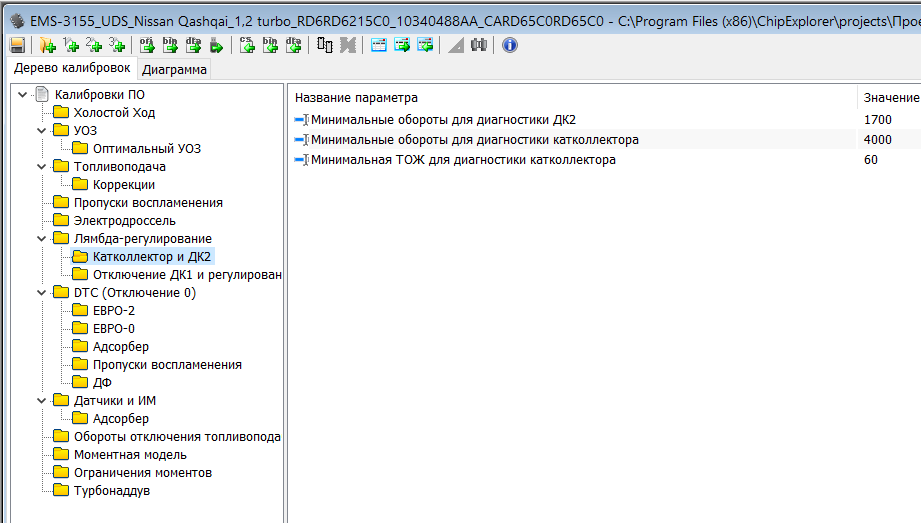921x523 pixels.
Task: Click the save project disk icon
Action: click(x=16, y=45)
